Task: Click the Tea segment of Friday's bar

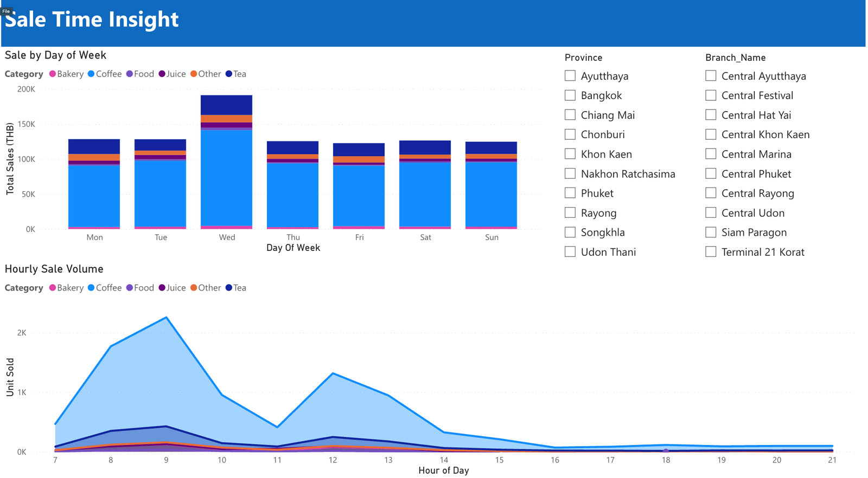Action: pyautogui.click(x=359, y=150)
